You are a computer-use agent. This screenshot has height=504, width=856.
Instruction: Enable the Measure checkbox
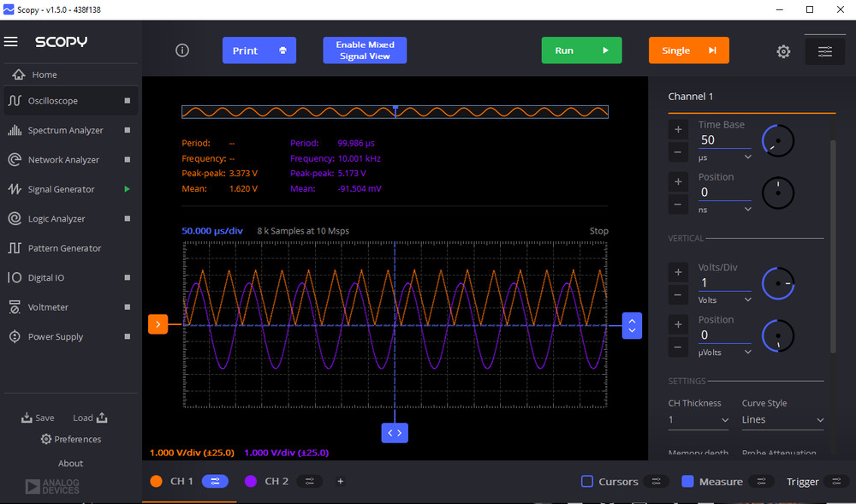tap(687, 481)
